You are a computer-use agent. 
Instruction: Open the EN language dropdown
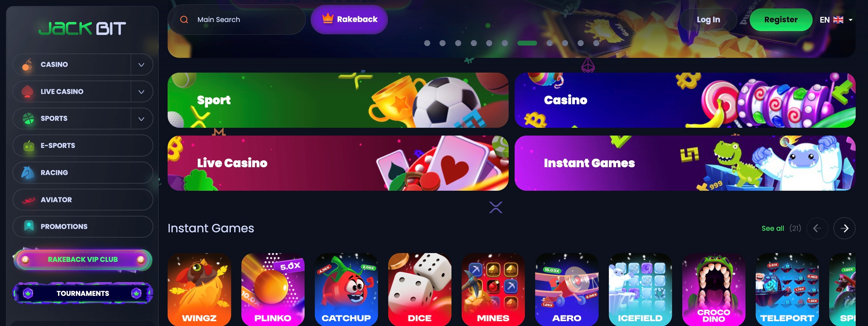(x=836, y=20)
